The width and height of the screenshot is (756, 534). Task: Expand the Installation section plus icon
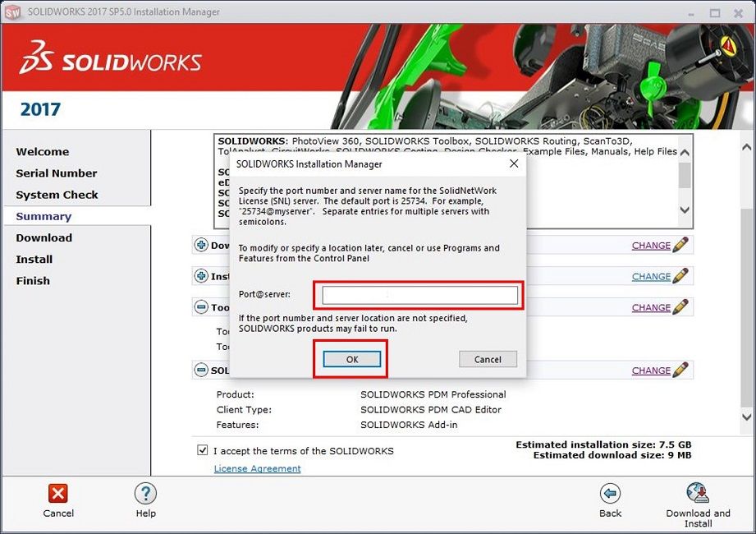(201, 276)
